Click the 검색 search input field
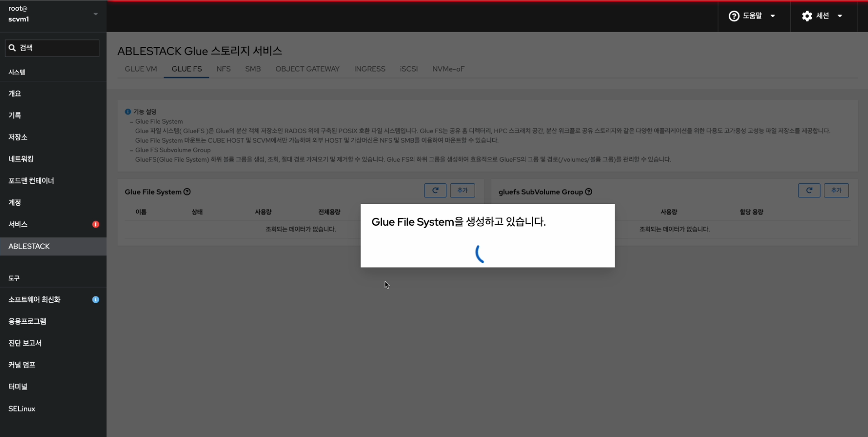868x437 pixels. tap(52, 48)
